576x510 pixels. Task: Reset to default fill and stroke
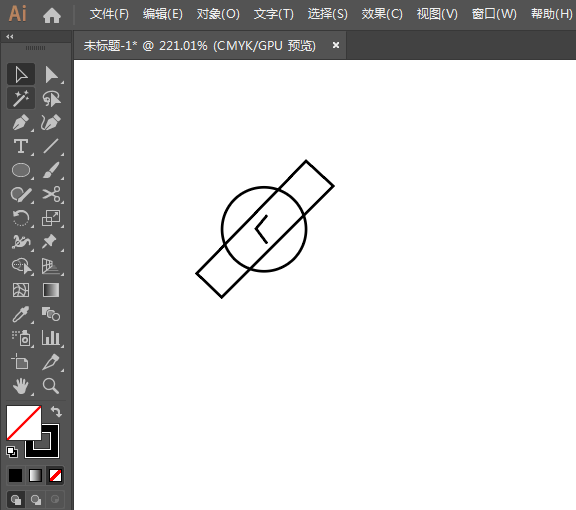point(12,452)
